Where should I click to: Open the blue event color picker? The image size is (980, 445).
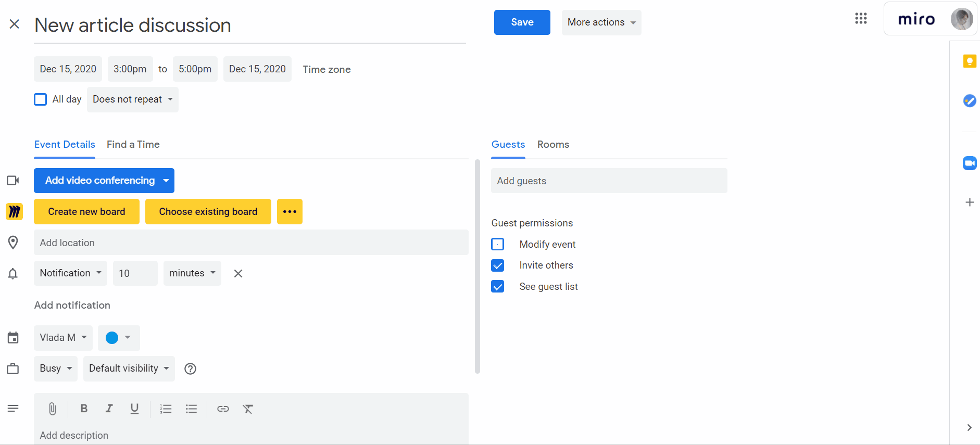pos(119,338)
